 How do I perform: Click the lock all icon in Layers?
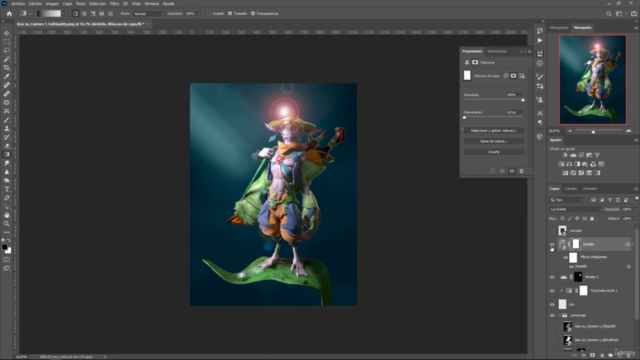592,218
